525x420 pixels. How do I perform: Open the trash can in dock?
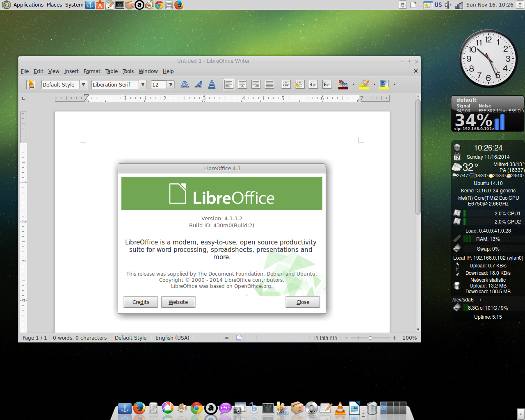coord(372,408)
